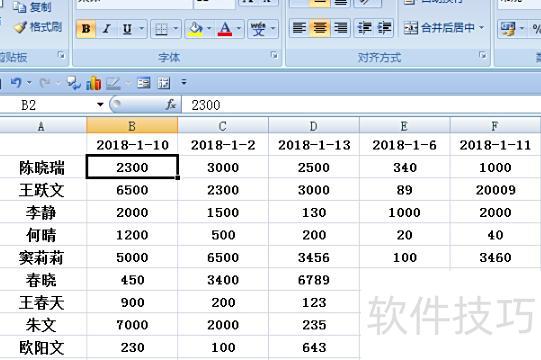Expand the underline style dropdown arrow
The image size is (541, 360).
pyautogui.click(x=141, y=29)
